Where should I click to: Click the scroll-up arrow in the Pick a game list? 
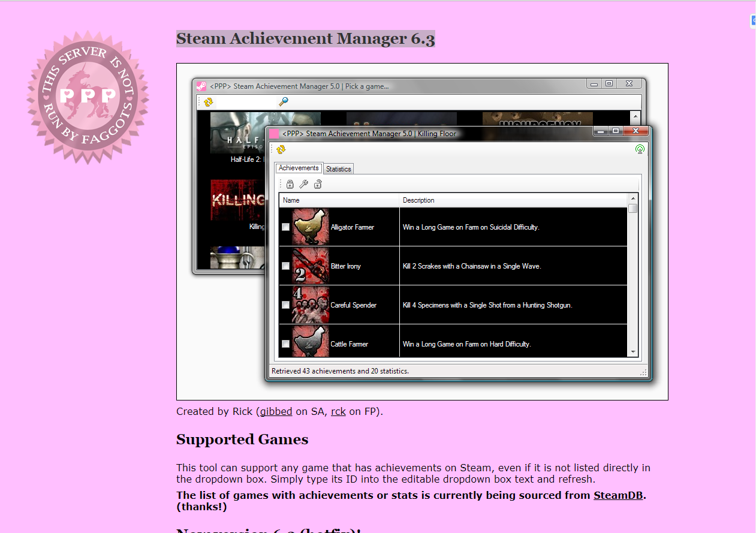635,116
